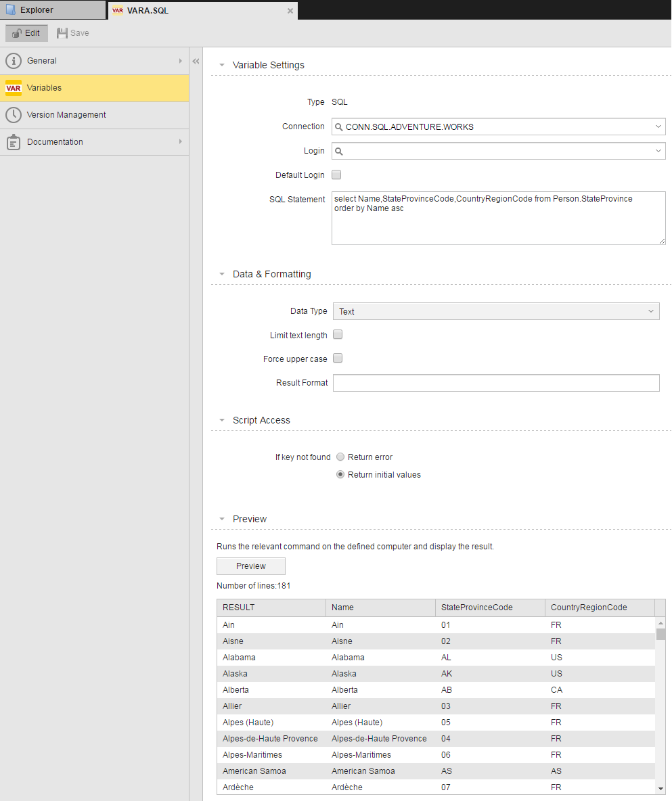Click the Preview button
This screenshot has width=672, height=801.
[x=251, y=566]
